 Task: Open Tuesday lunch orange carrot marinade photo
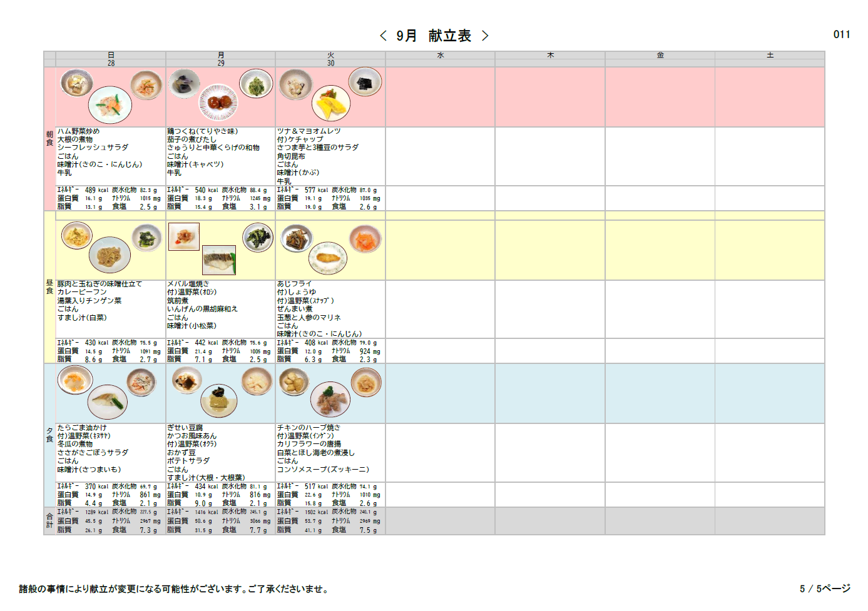tap(365, 240)
